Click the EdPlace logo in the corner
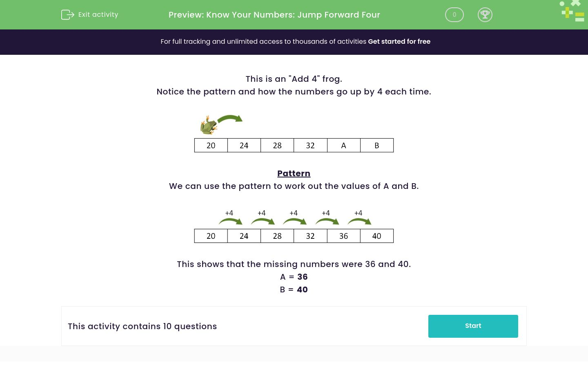Screen dimensions: 588x368 click(572, 11)
